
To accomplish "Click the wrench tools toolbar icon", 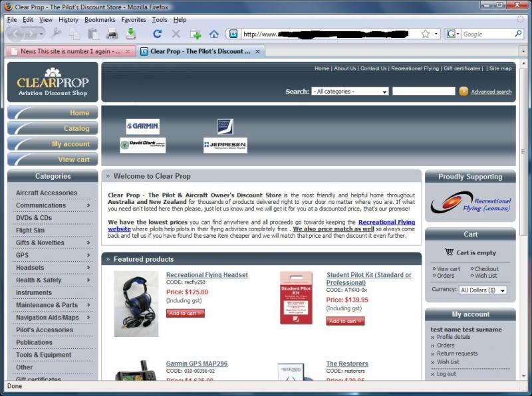I will [57, 34].
